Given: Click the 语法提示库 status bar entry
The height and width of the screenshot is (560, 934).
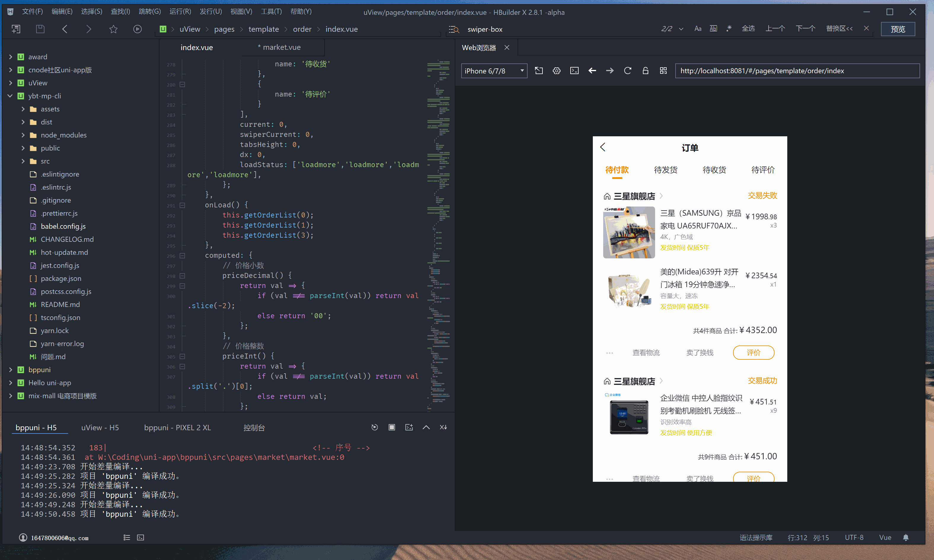Looking at the screenshot, I should (756, 537).
